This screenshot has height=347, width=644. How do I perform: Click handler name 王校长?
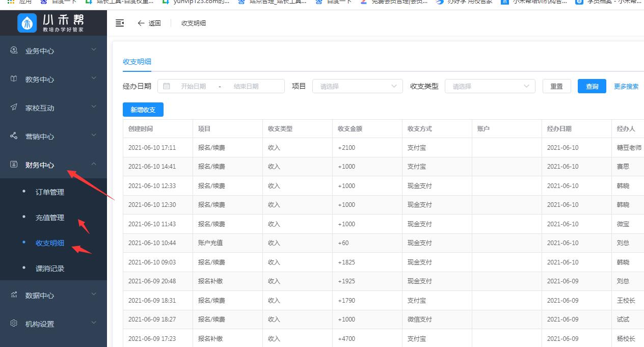click(x=626, y=300)
